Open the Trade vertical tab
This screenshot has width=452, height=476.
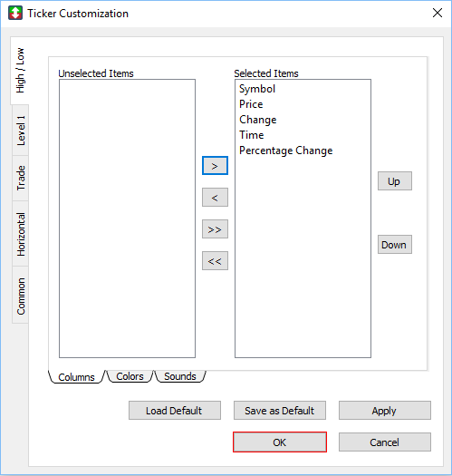click(21, 178)
